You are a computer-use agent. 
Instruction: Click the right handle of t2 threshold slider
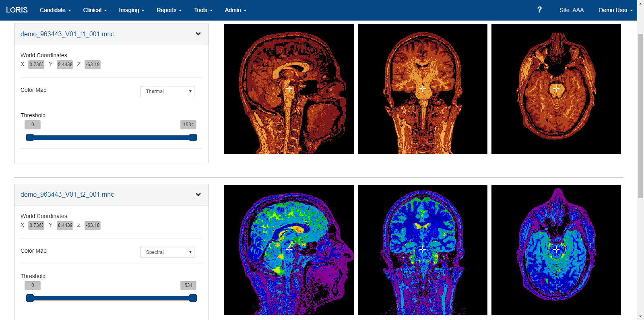193,298
